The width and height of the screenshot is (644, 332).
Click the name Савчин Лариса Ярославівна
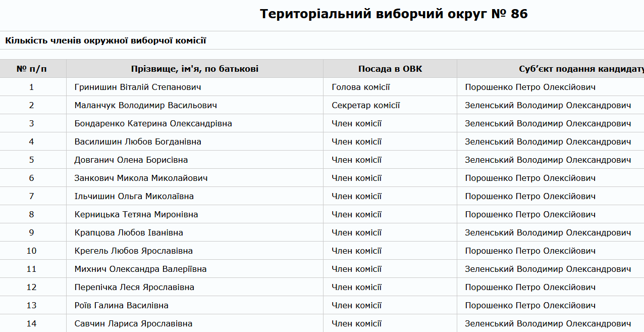point(133,324)
